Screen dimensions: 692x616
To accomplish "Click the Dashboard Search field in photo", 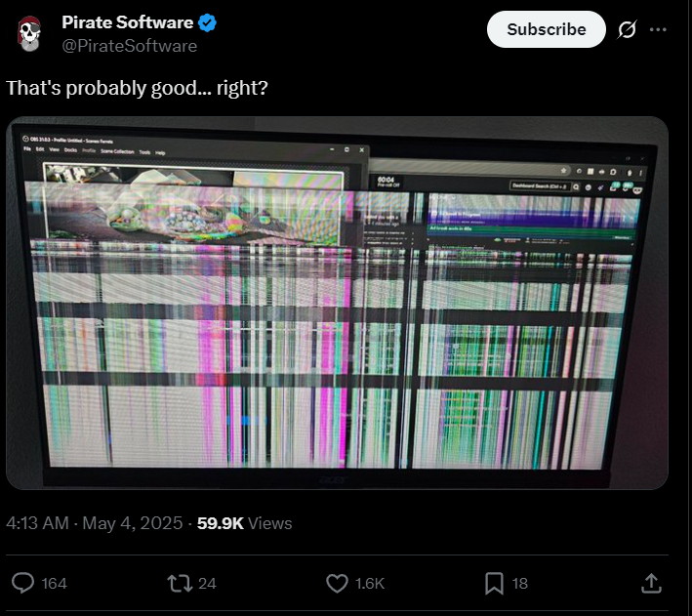I will (540, 185).
